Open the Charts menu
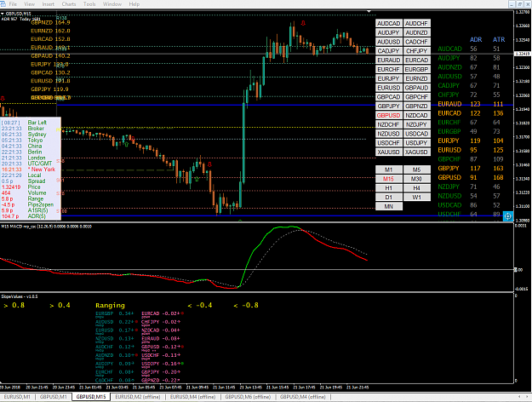Viewport: 532px width, 402px height. tap(69, 4)
